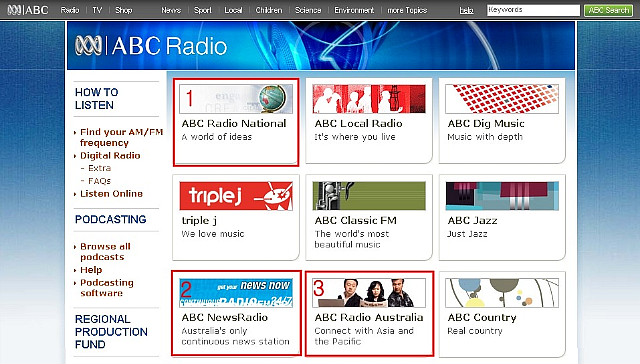The height and width of the screenshot is (364, 640).
Task: Open the triple j logo banner
Action: [236, 196]
